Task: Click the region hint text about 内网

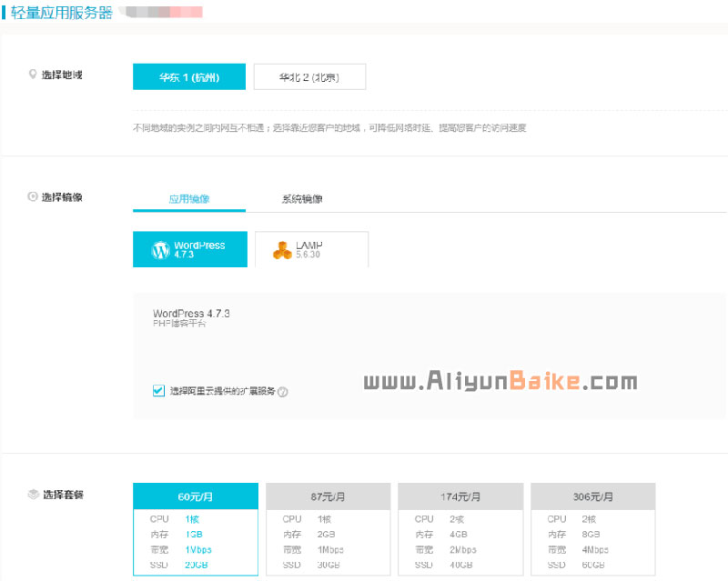Action: (329, 127)
